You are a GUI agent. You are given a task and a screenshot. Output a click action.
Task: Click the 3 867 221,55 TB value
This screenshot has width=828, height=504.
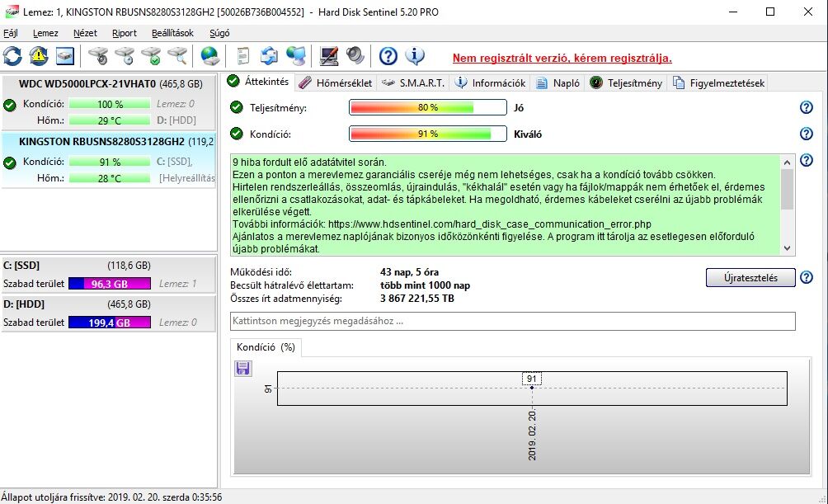tap(417, 299)
